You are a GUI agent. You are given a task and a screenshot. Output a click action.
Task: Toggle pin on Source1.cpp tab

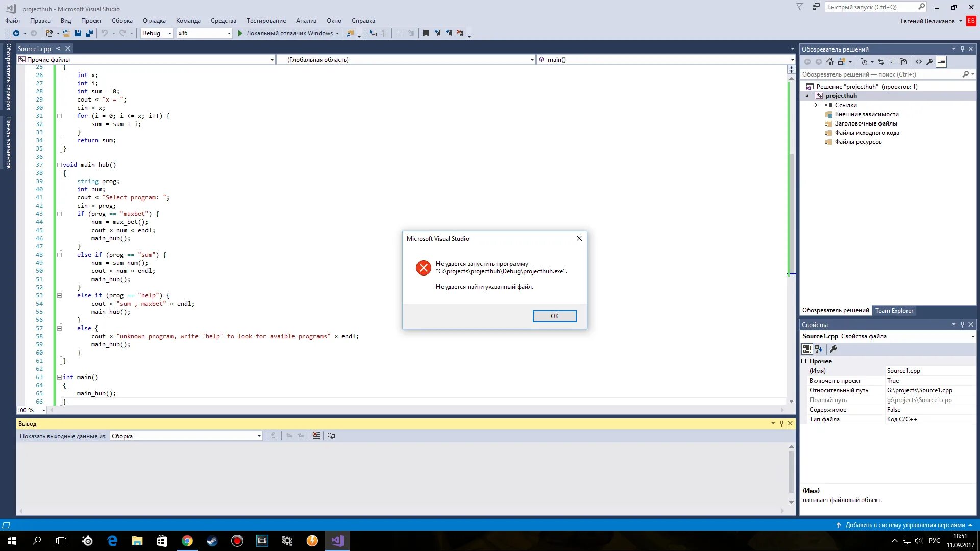(x=58, y=48)
